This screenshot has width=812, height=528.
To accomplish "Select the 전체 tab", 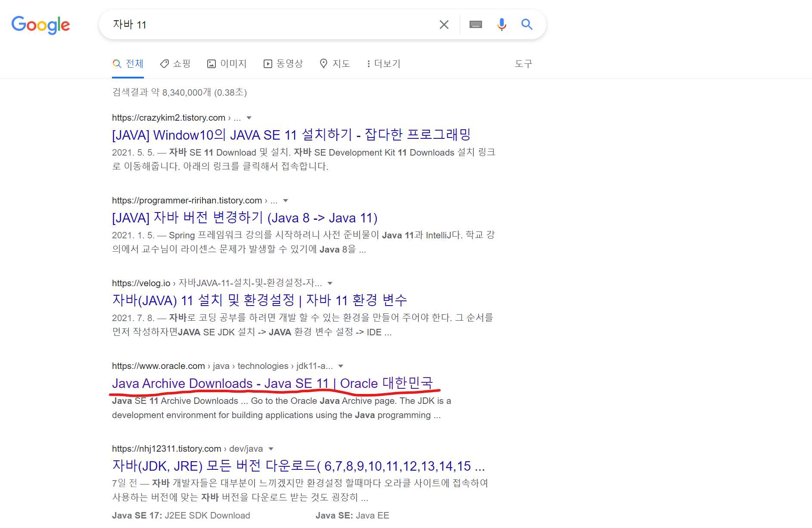I will tap(128, 64).
